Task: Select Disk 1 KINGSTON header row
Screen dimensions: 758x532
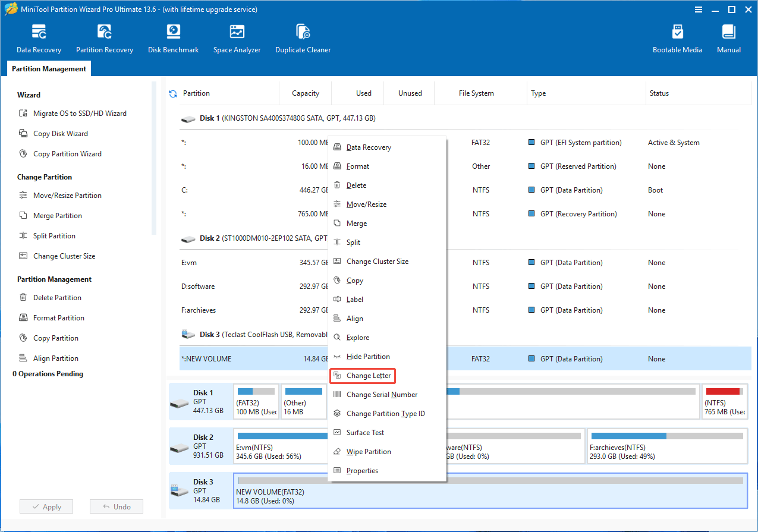Action: [x=466, y=118]
